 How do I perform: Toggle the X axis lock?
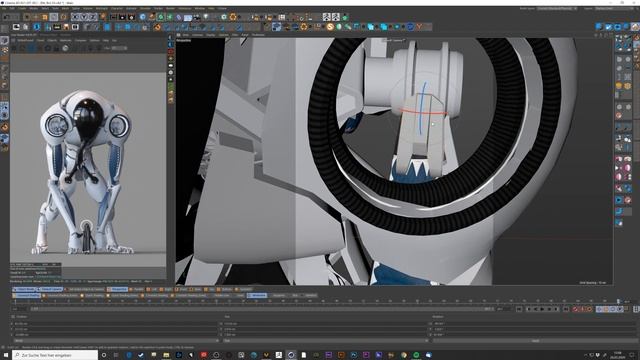point(74,17)
